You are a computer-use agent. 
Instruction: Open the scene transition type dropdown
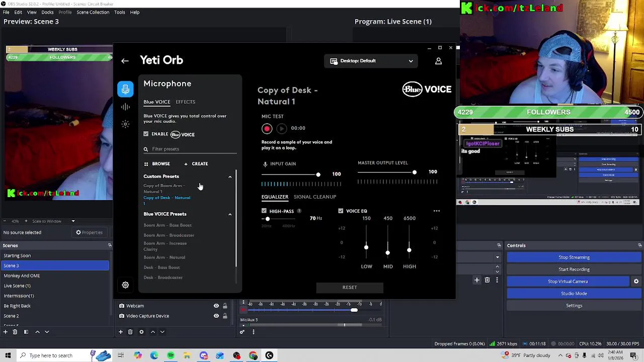coord(498,257)
